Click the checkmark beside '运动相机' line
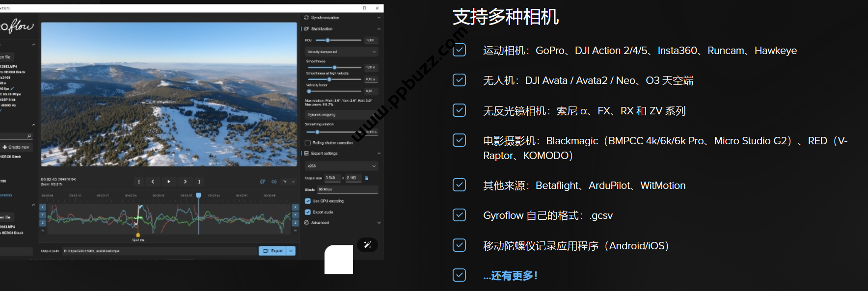The image size is (868, 291). (x=459, y=50)
